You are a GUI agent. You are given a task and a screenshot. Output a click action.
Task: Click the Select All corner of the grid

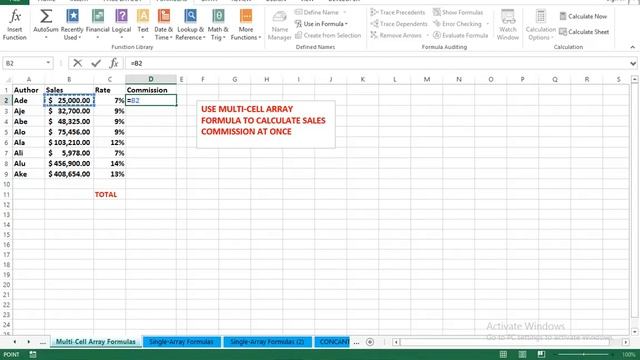[7, 80]
